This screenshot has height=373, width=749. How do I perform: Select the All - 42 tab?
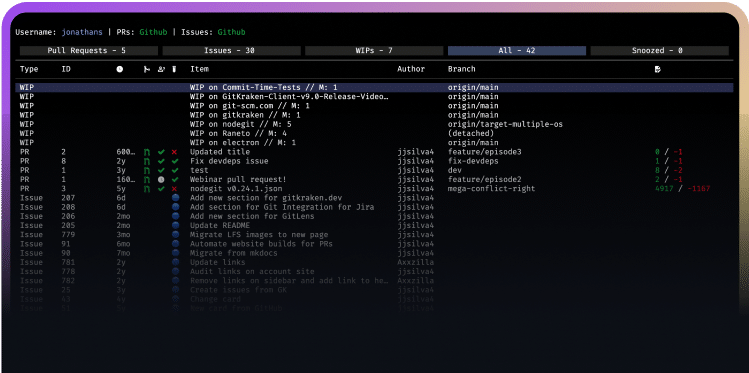(x=517, y=51)
